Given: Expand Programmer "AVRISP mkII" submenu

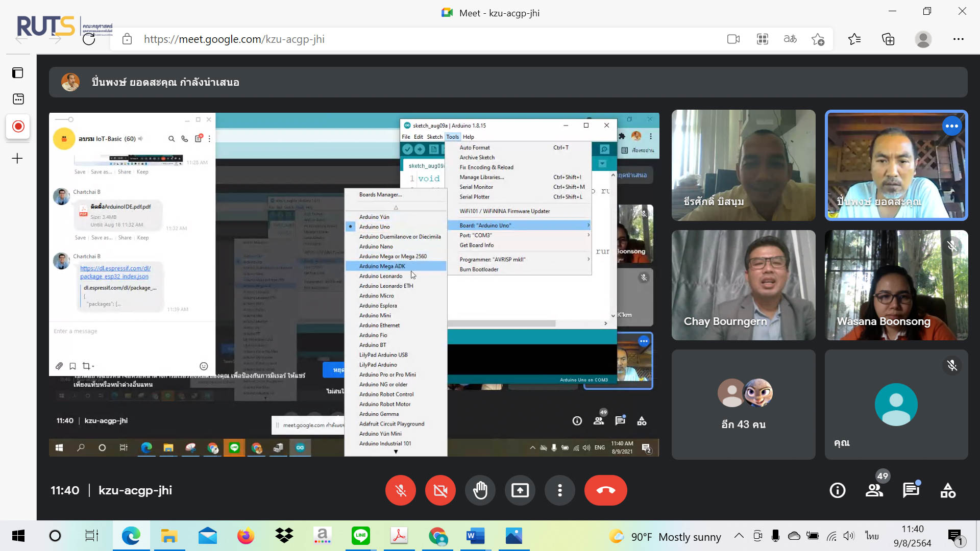Looking at the screenshot, I should coord(520,259).
